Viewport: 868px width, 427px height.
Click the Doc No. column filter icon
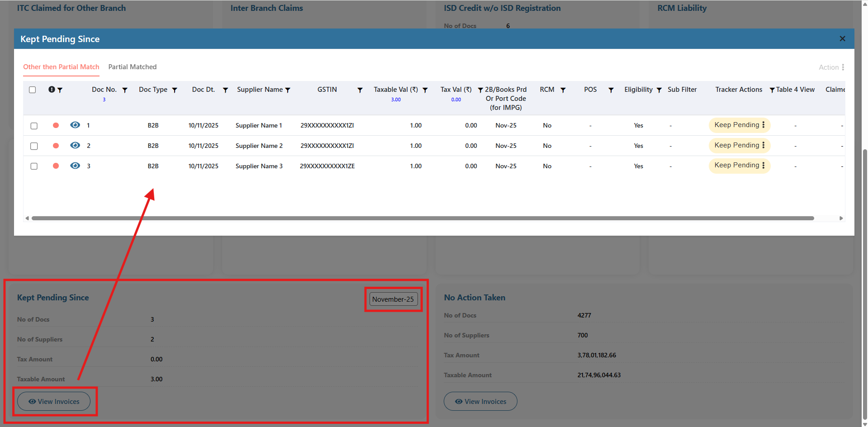click(125, 90)
